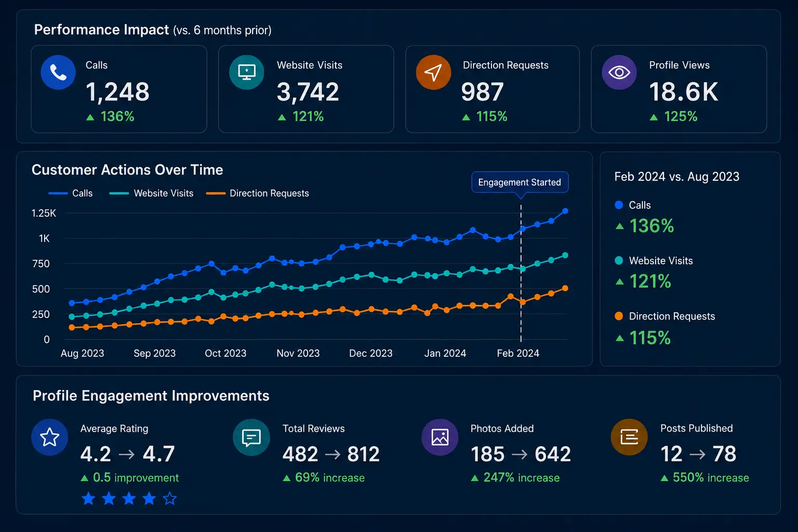Click the 121% change under Website Visits card

pos(308,116)
